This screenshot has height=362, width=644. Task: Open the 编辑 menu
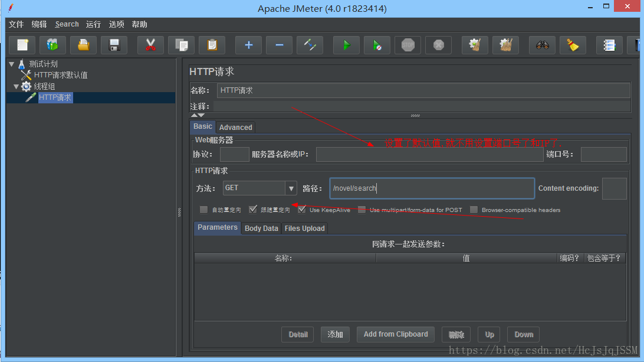[39, 24]
